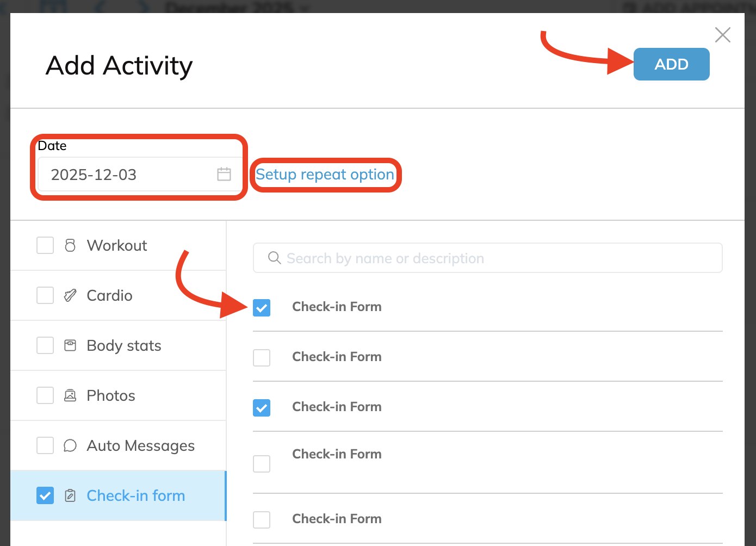Click the Photos picture icon
Screen dimensions: 756x546
click(x=70, y=395)
